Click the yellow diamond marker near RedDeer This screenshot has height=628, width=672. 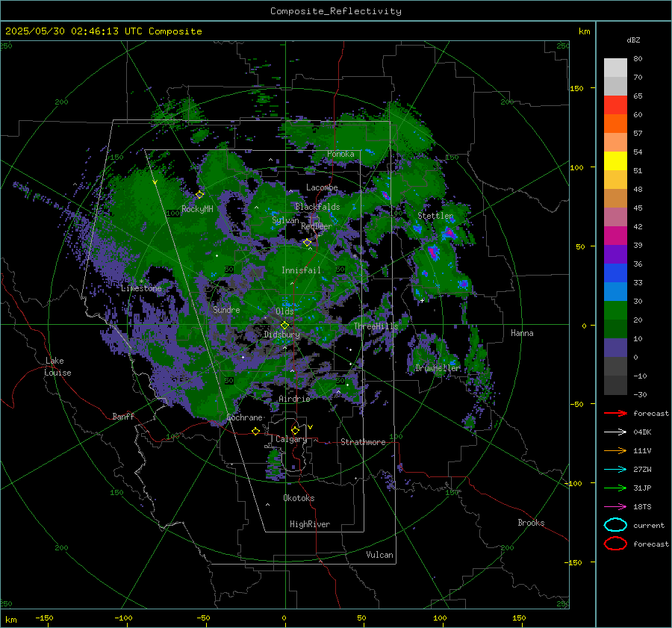(307, 243)
